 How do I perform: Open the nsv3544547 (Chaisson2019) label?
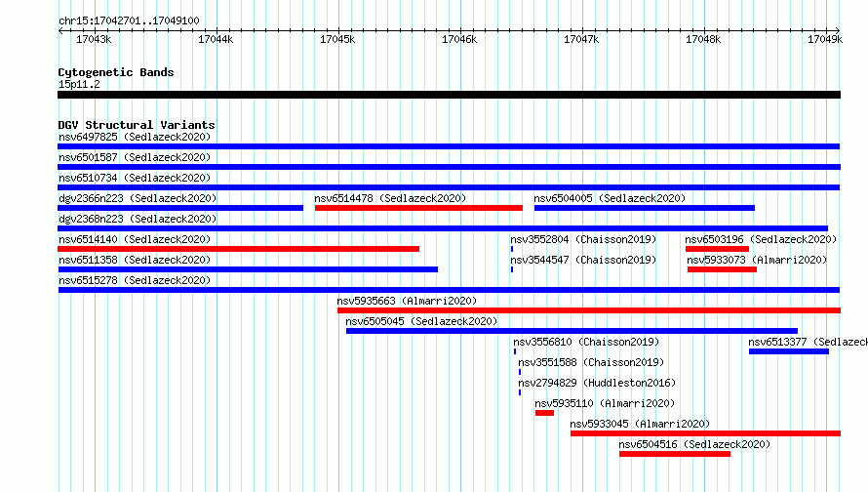point(583,260)
